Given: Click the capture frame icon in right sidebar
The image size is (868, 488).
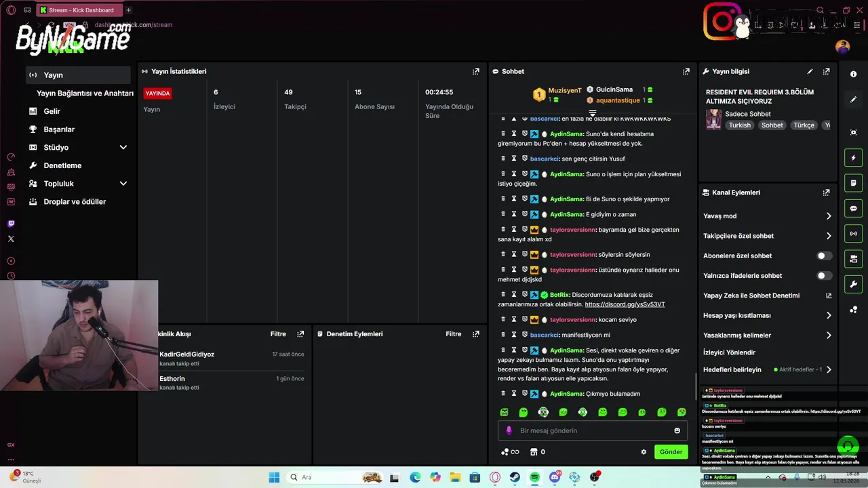Looking at the screenshot, I should (854, 132).
